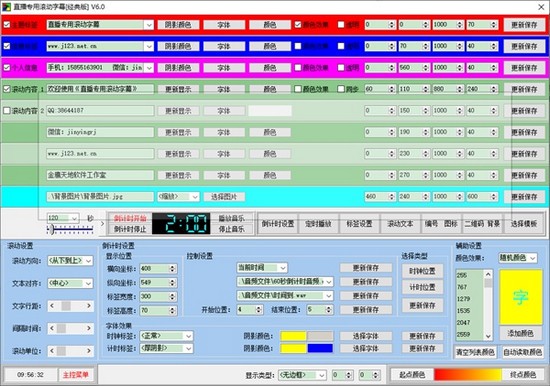Click 颜色 button in the magenta row
This screenshot has height=386, width=550.
click(270, 68)
